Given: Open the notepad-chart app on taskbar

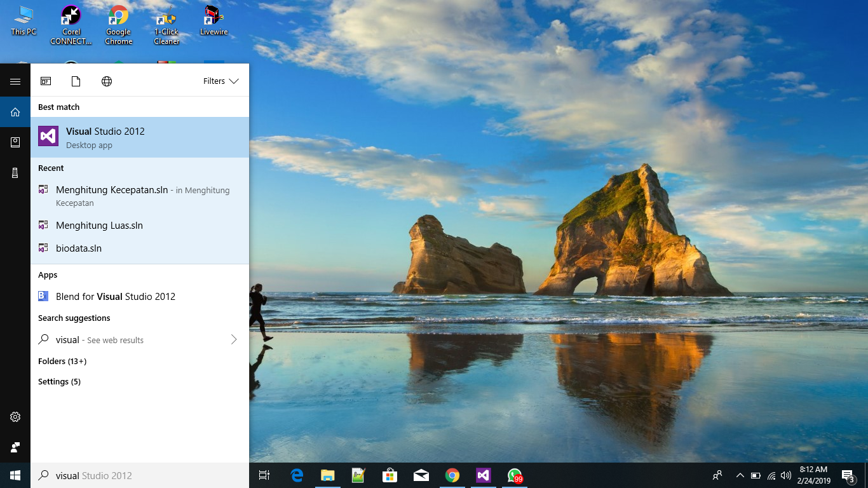Looking at the screenshot, I should 358,475.
